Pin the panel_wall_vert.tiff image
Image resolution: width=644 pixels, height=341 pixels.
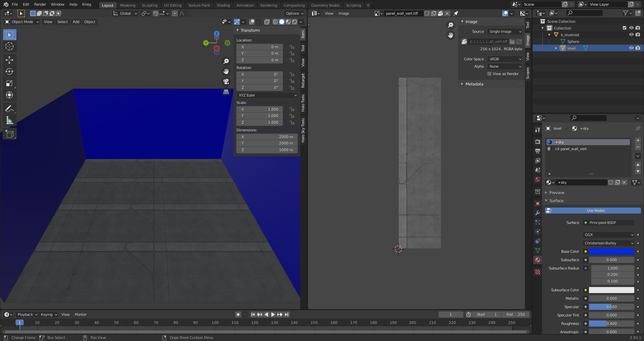tap(456, 13)
